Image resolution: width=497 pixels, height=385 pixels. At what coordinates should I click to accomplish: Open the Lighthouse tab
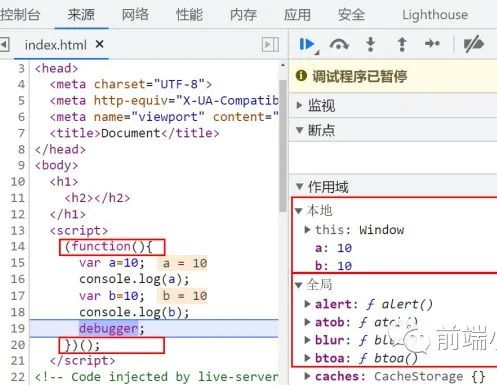(435, 15)
